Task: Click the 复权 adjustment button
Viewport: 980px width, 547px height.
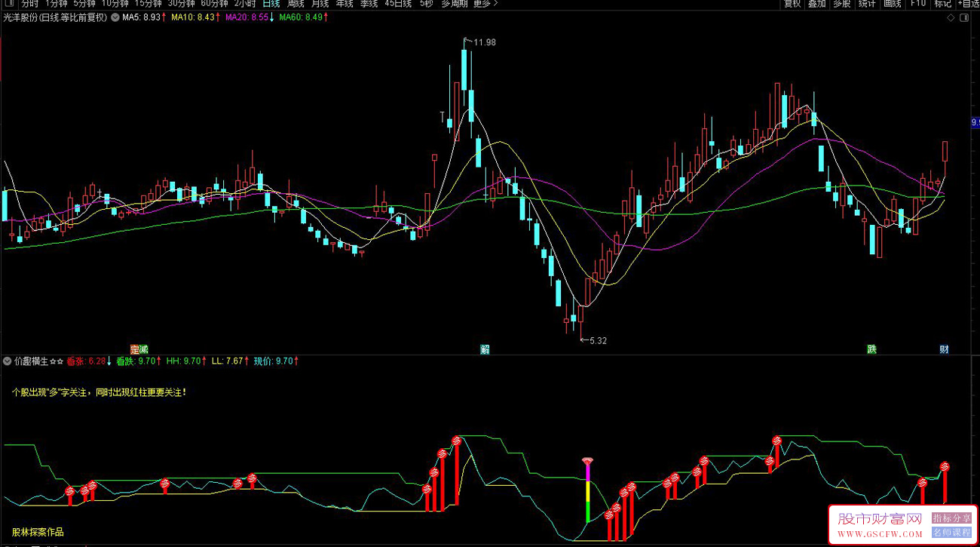Action: (x=792, y=4)
